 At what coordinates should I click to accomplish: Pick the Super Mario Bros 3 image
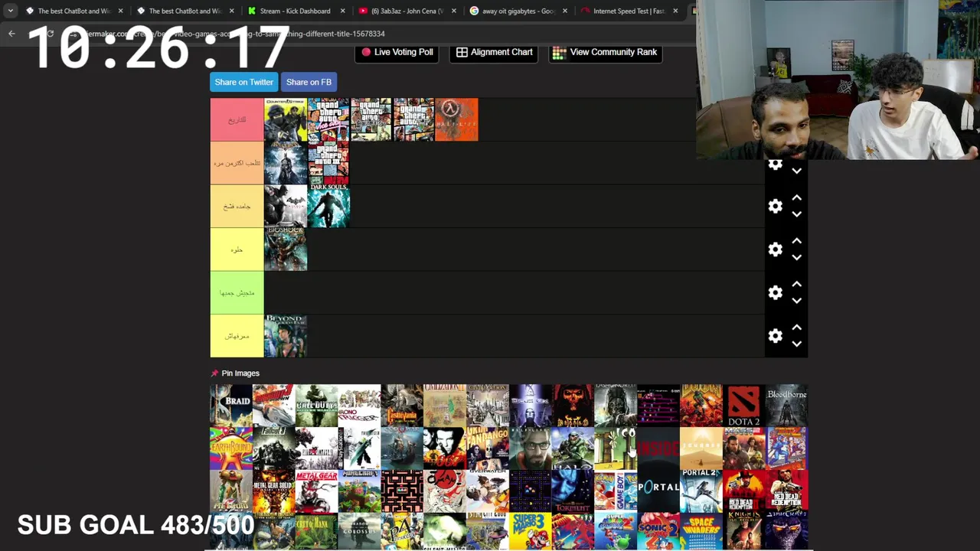click(530, 532)
